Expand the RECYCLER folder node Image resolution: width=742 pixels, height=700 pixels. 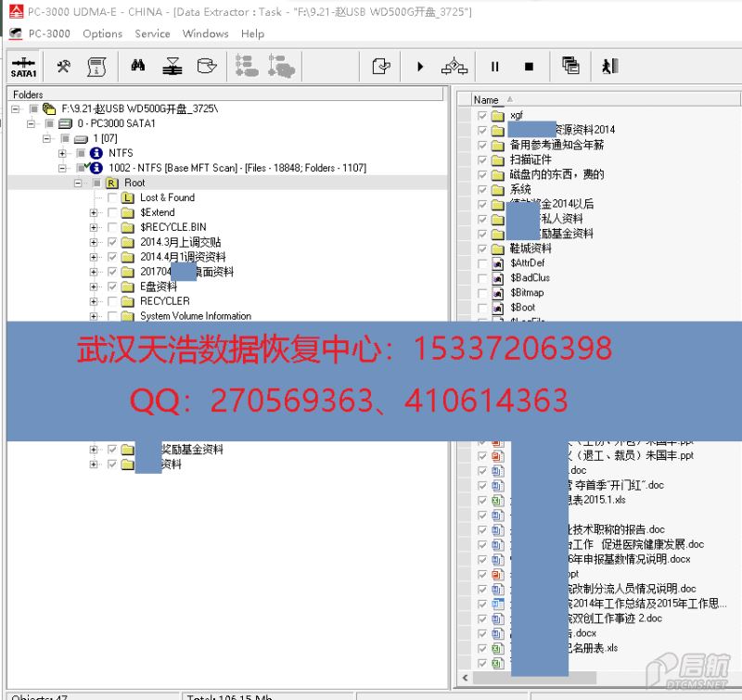pos(94,301)
